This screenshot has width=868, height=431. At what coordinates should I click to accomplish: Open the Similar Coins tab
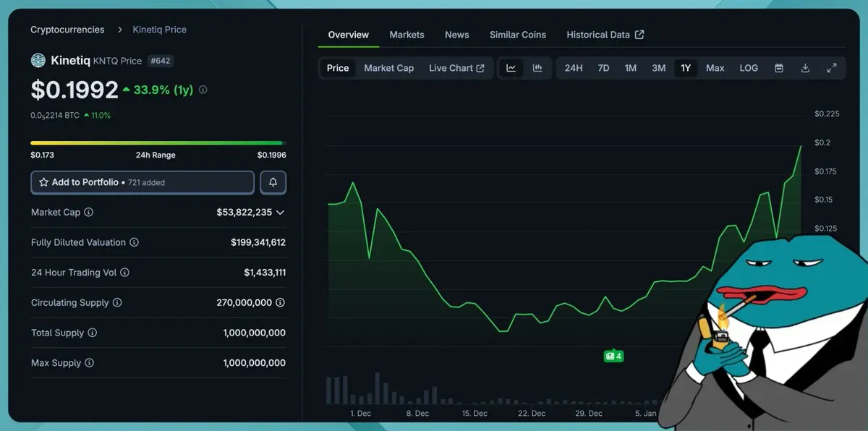pos(518,35)
